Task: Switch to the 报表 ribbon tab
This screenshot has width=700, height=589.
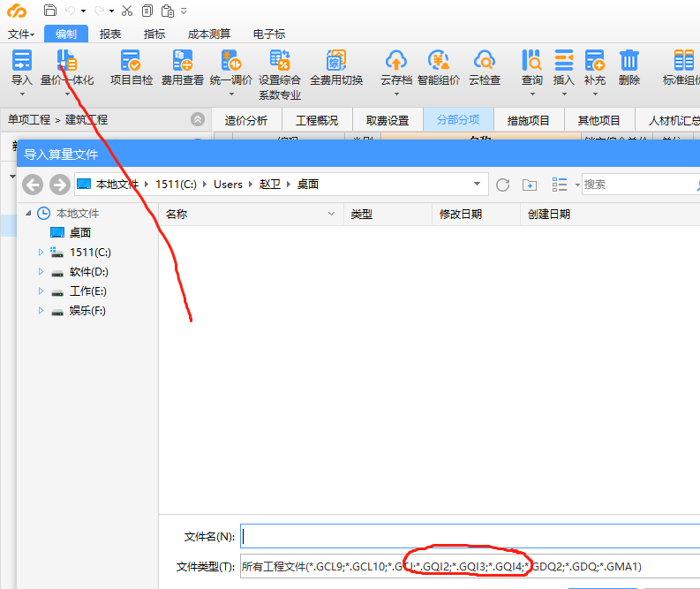Action: [110, 34]
